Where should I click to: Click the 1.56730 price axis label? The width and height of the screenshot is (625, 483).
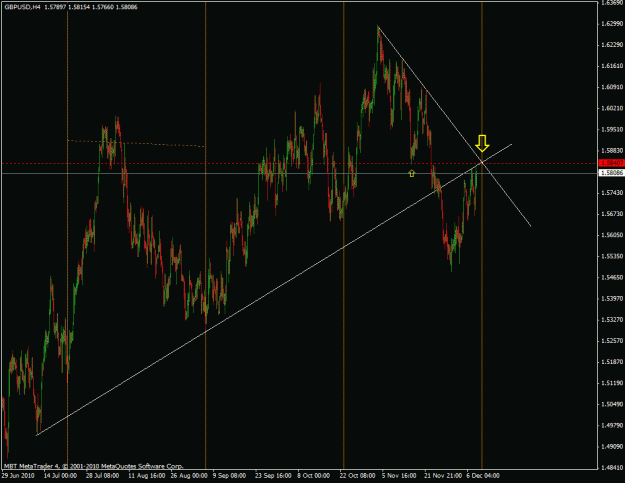pyautogui.click(x=612, y=214)
